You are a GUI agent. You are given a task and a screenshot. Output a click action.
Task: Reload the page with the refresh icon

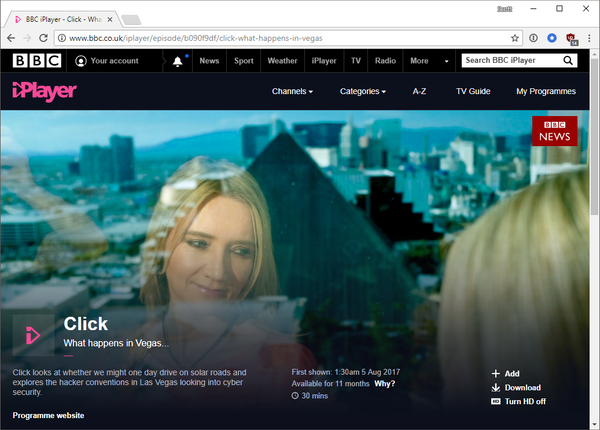[x=43, y=38]
